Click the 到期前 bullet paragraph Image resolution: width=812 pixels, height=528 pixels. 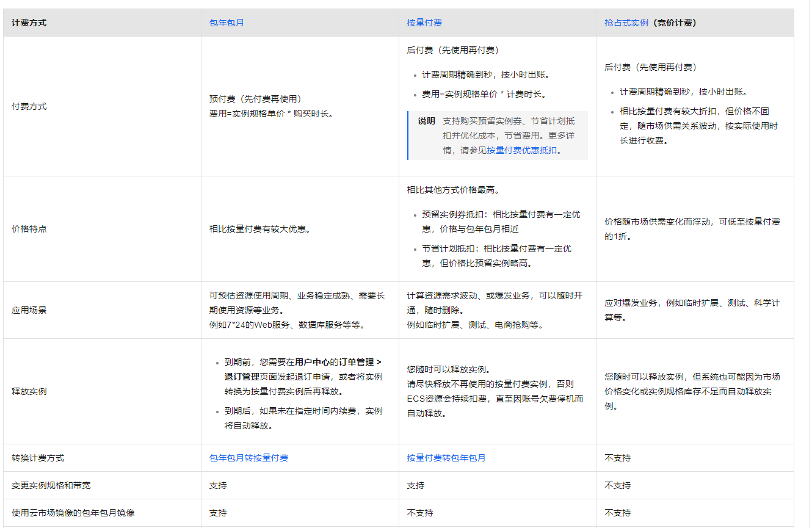[x=303, y=377]
